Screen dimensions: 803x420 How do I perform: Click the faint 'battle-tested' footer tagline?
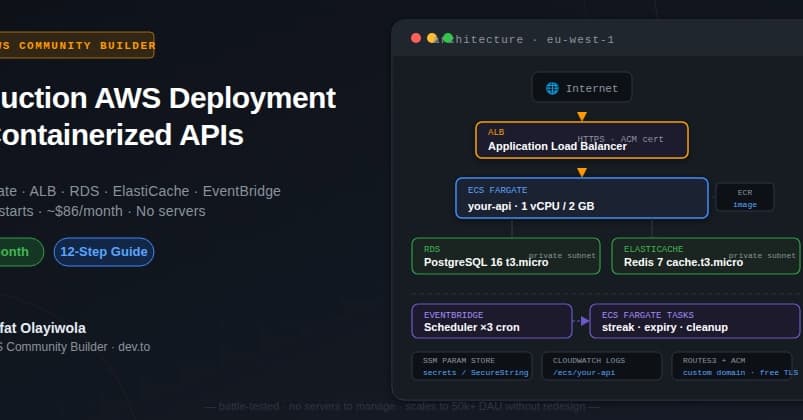tap(402, 406)
